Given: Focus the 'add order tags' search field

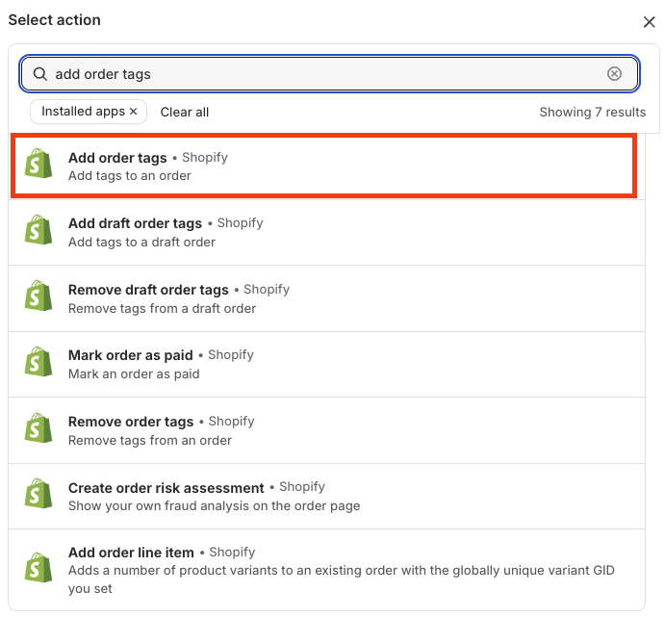Looking at the screenshot, I should 329,74.
